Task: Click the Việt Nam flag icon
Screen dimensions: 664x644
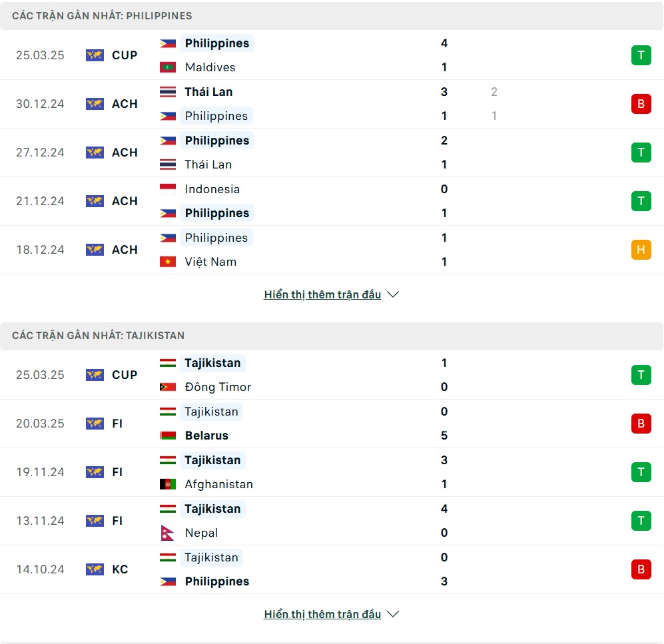Action: (168, 262)
